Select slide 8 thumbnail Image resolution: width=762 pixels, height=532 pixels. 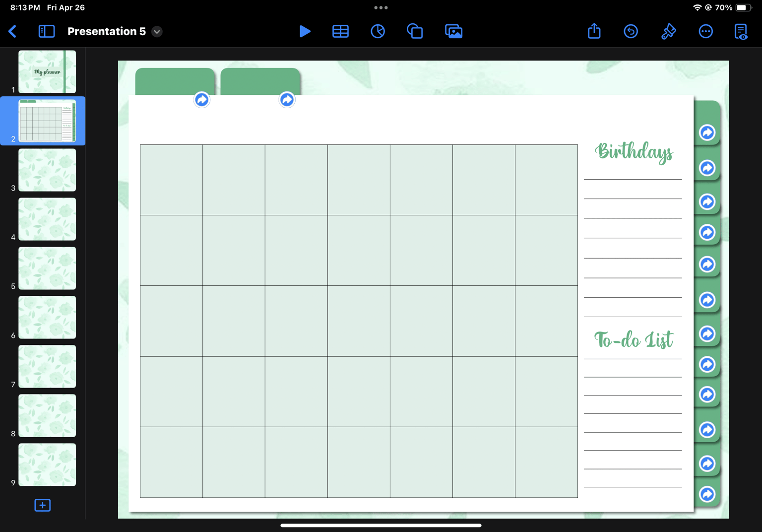pyautogui.click(x=47, y=415)
